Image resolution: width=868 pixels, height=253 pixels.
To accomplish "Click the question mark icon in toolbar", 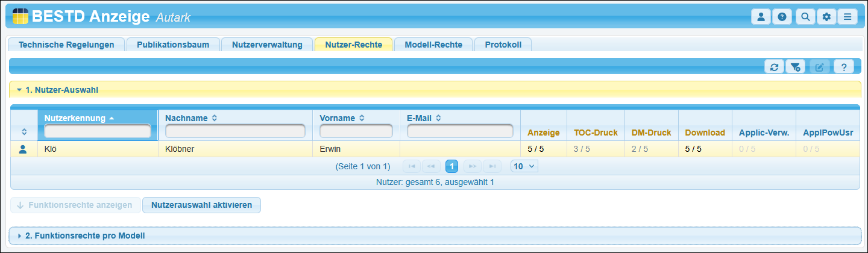I will coord(843,67).
